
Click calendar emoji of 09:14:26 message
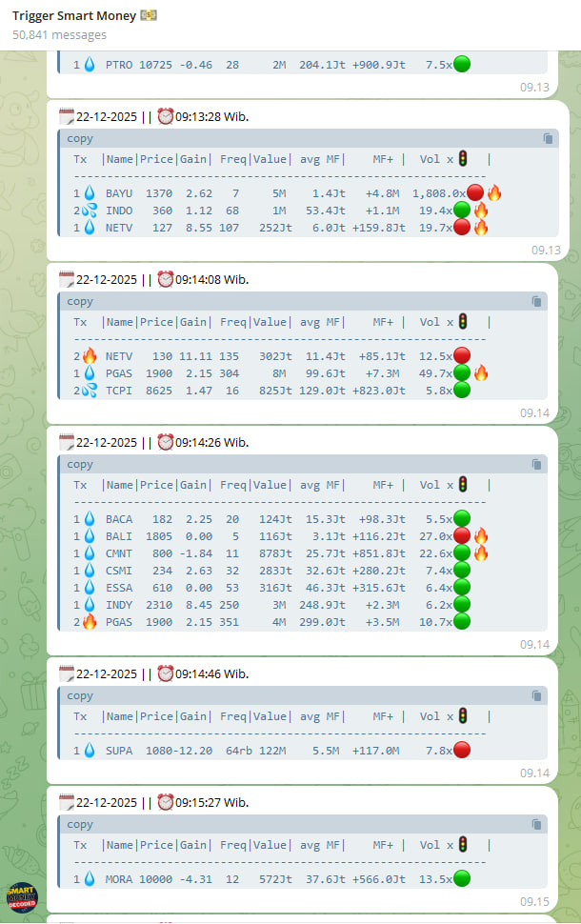(67, 442)
